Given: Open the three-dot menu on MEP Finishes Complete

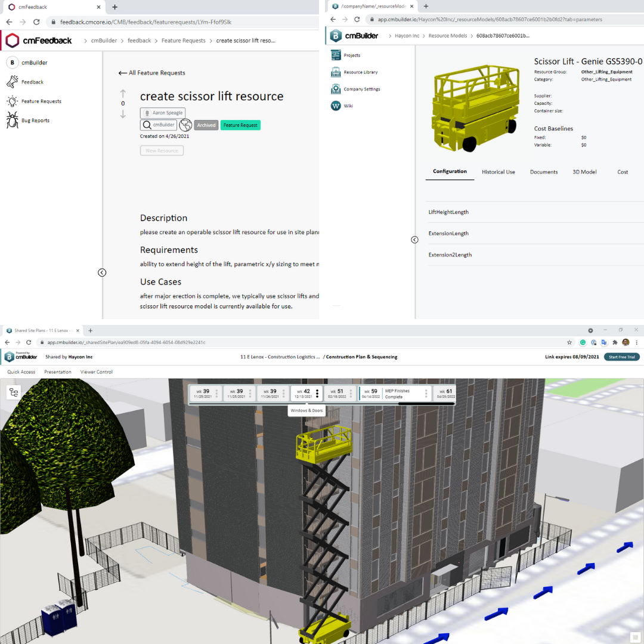Looking at the screenshot, I should click(x=426, y=394).
